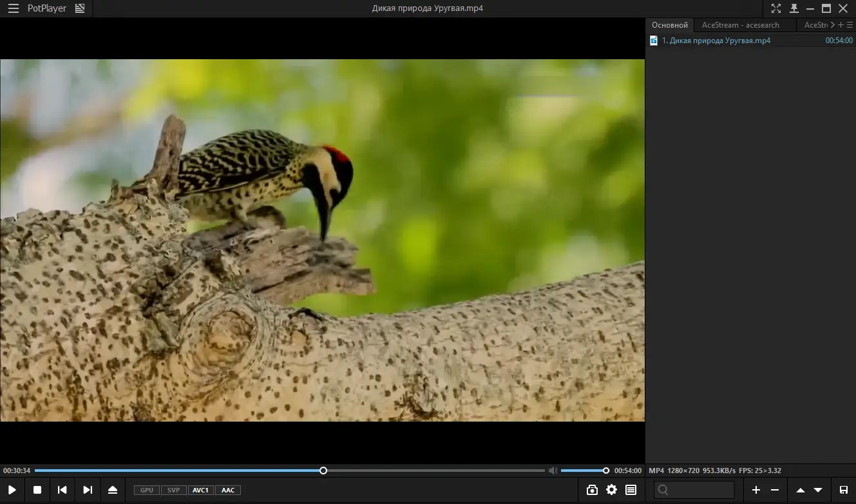This screenshot has height=504, width=856.
Task: Skip to the next track
Action: pos(88,490)
